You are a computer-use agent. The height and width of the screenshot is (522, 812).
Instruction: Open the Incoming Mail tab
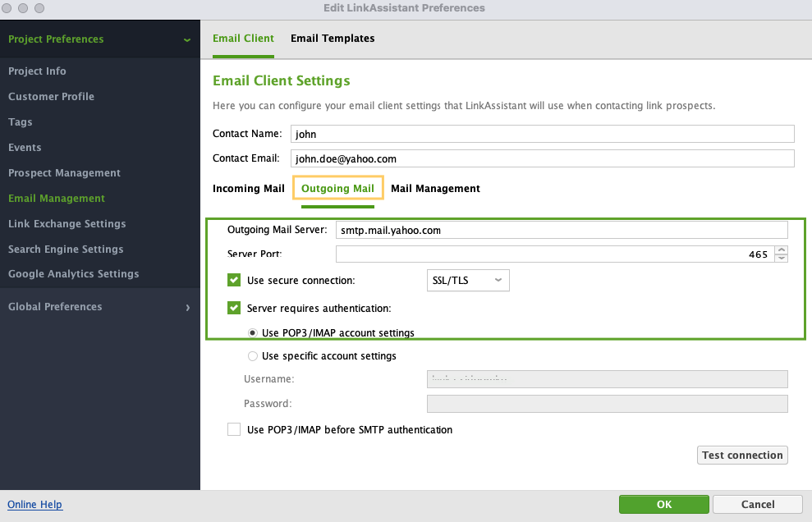tap(248, 189)
